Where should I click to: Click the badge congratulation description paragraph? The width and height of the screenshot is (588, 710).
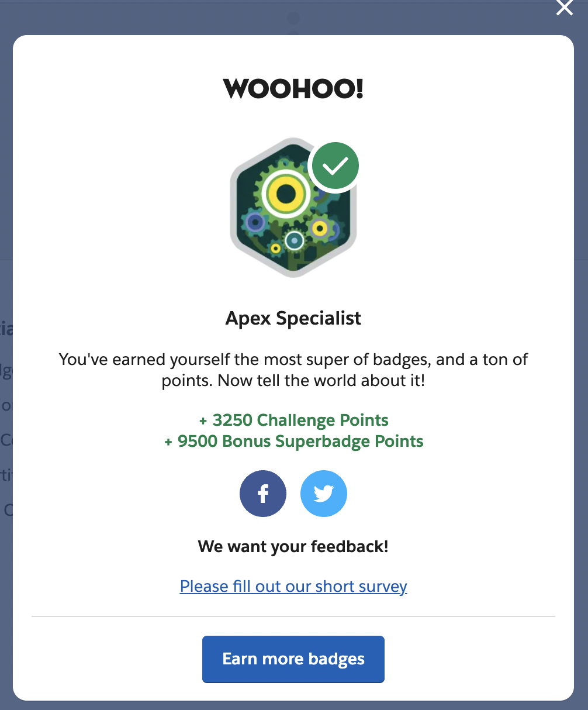(x=293, y=370)
